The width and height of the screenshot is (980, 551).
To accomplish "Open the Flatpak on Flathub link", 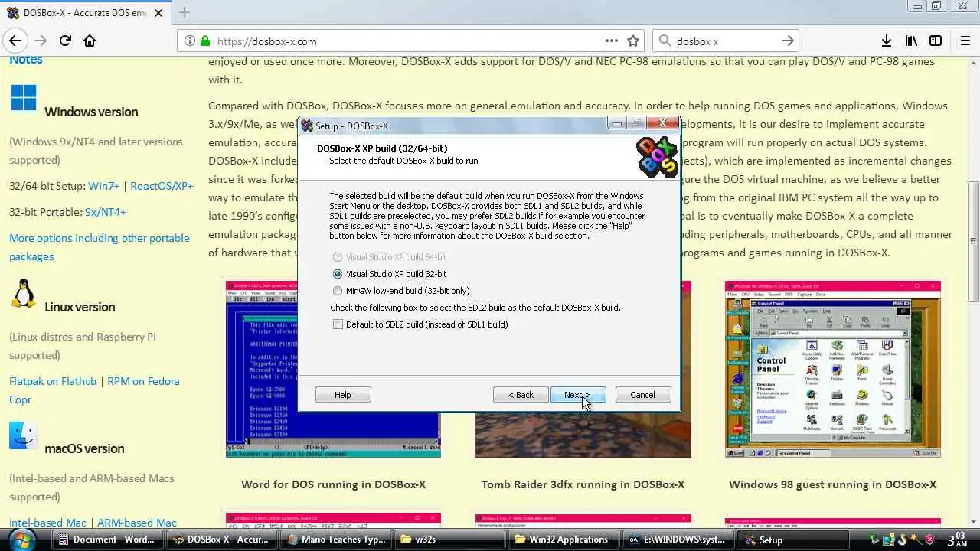I will click(53, 381).
